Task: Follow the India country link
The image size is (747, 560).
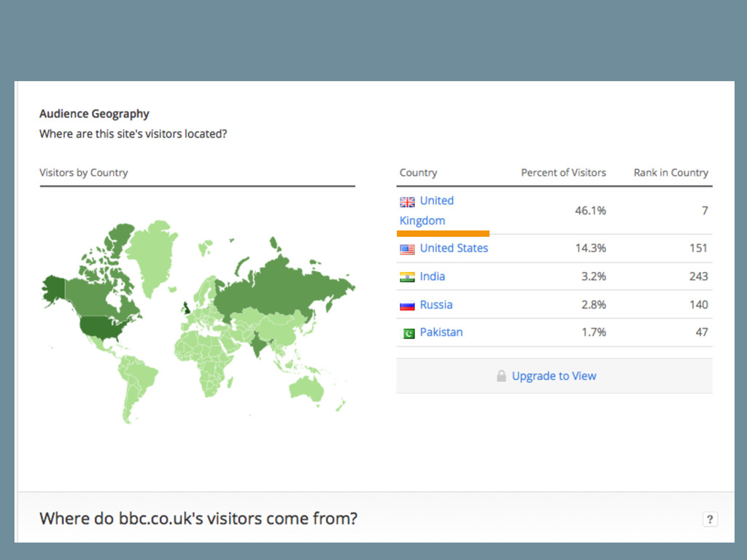Action: pos(432,276)
